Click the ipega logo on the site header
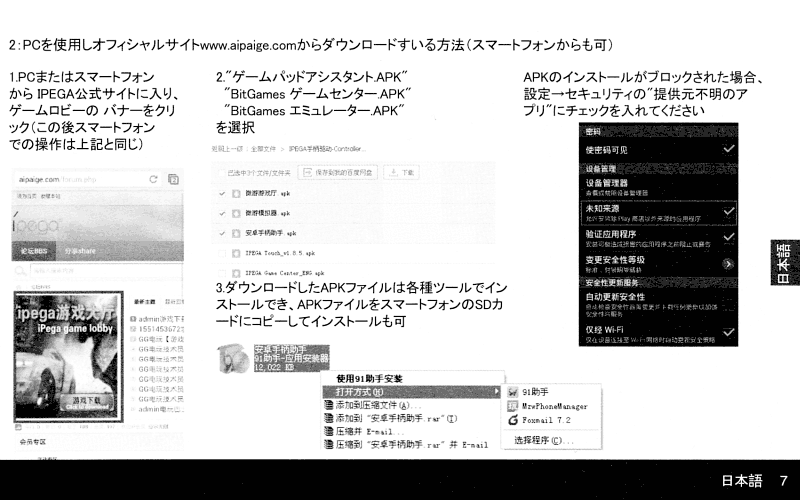This screenshot has width=800, height=500. 36,225
